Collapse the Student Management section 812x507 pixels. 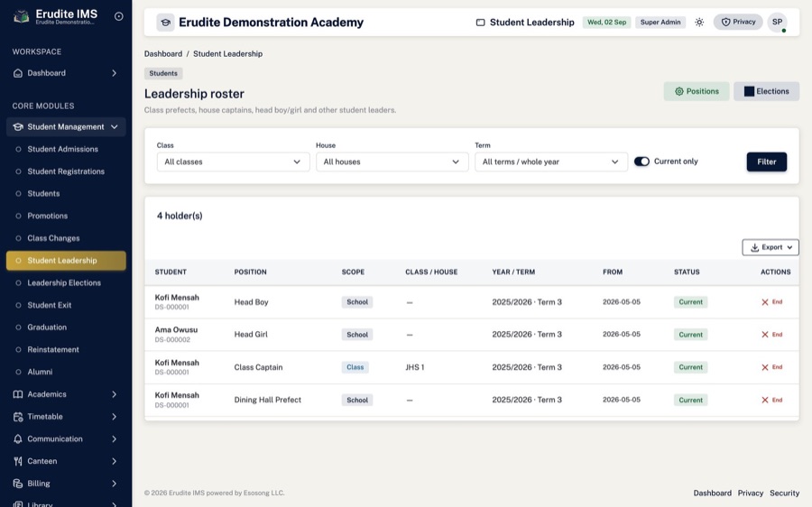(115, 127)
